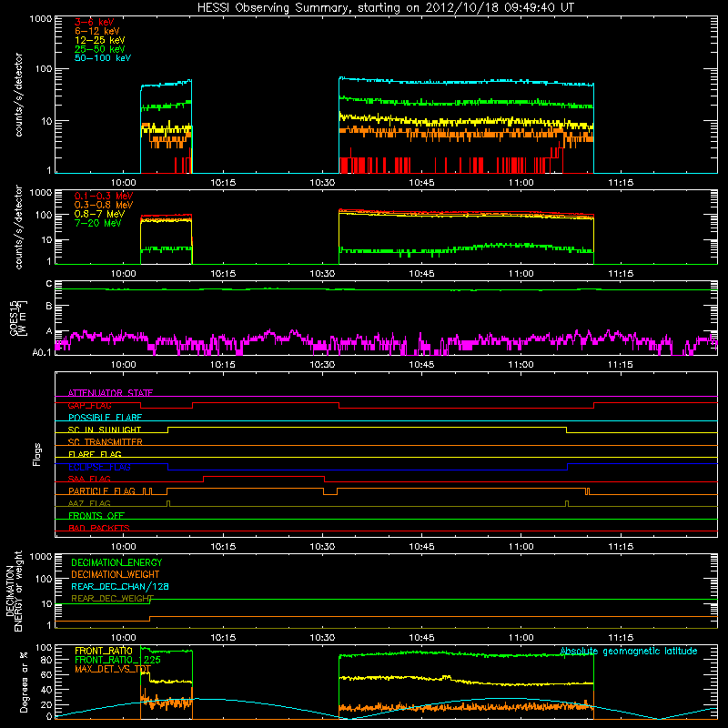This screenshot has height=728, width=728.
Task: Select the FLARE_FLAG label
Action: (95, 454)
